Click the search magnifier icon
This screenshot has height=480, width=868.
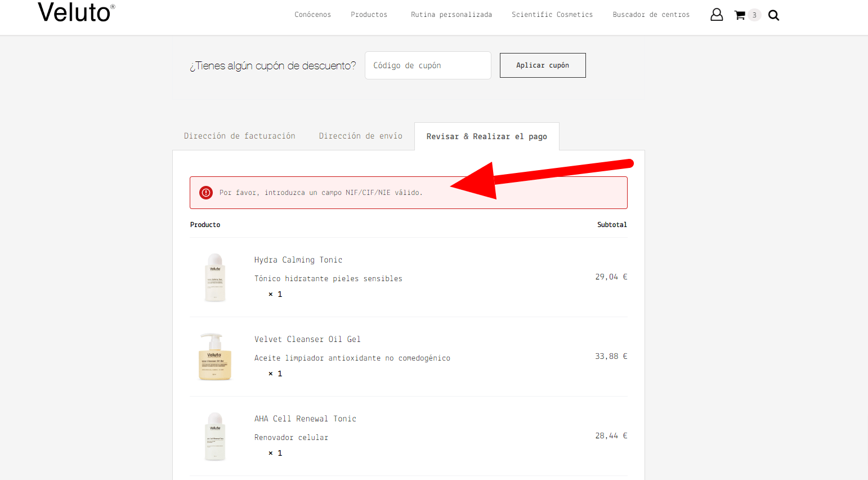[x=774, y=15]
